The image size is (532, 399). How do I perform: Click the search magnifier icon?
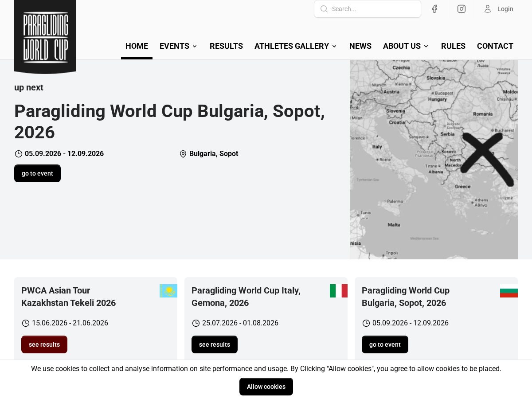coord(324,9)
